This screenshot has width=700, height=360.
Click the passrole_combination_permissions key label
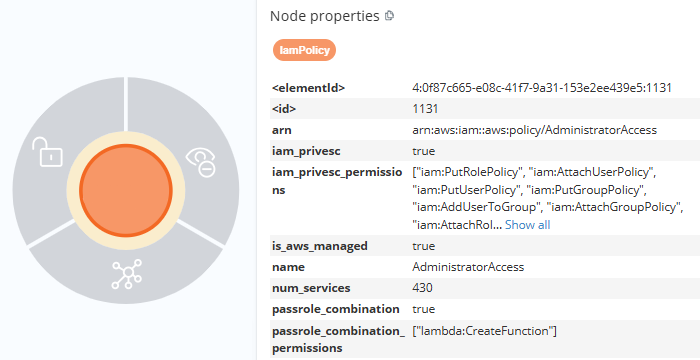(x=338, y=339)
